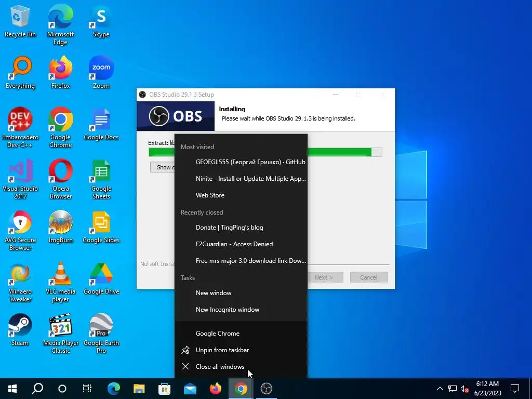
Task: Select AVG Secure Browser desktop icon
Action: point(20,231)
